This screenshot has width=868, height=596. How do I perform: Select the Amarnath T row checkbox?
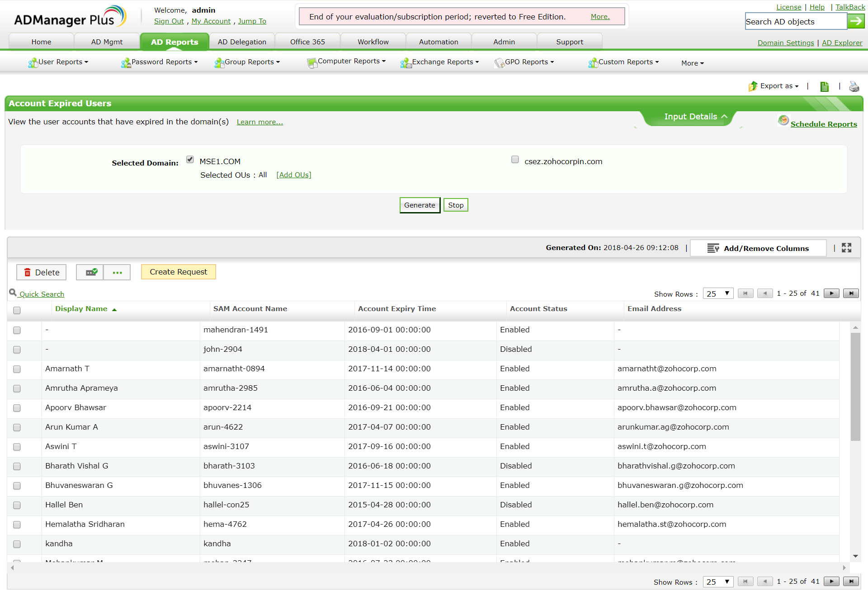pos(17,369)
